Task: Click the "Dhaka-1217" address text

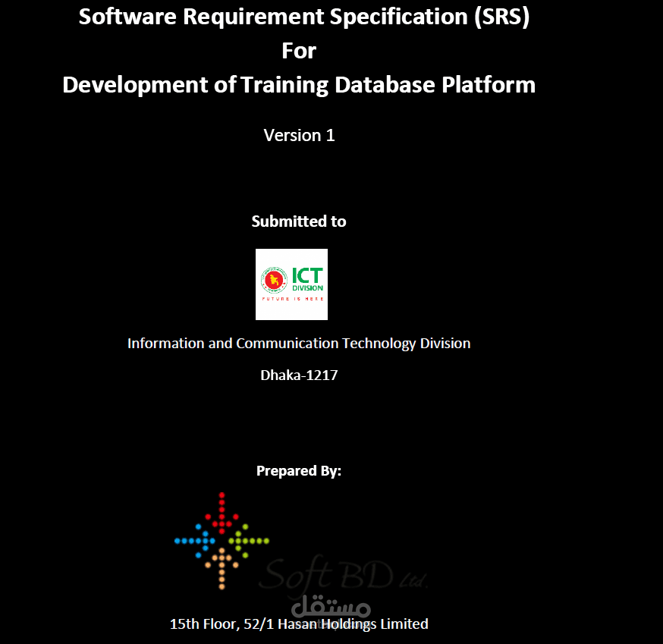Action: click(299, 375)
